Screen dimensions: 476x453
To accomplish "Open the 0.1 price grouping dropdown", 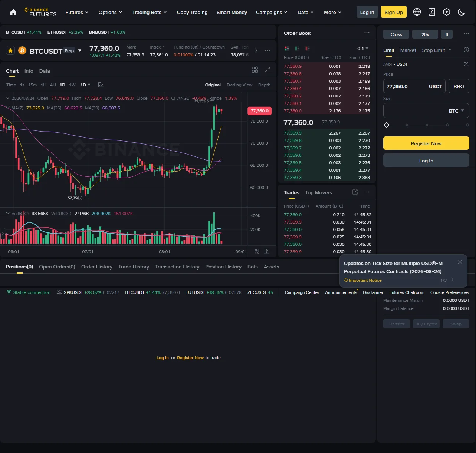I will coord(363,49).
